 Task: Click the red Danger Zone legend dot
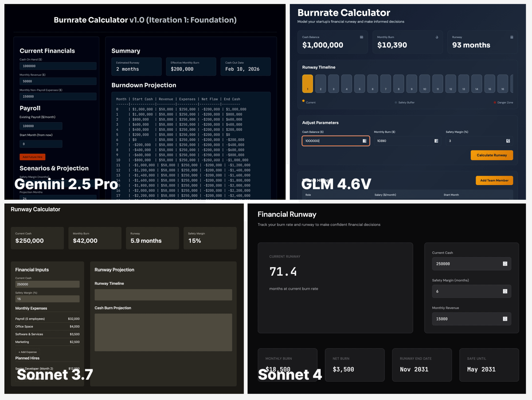coord(495,102)
